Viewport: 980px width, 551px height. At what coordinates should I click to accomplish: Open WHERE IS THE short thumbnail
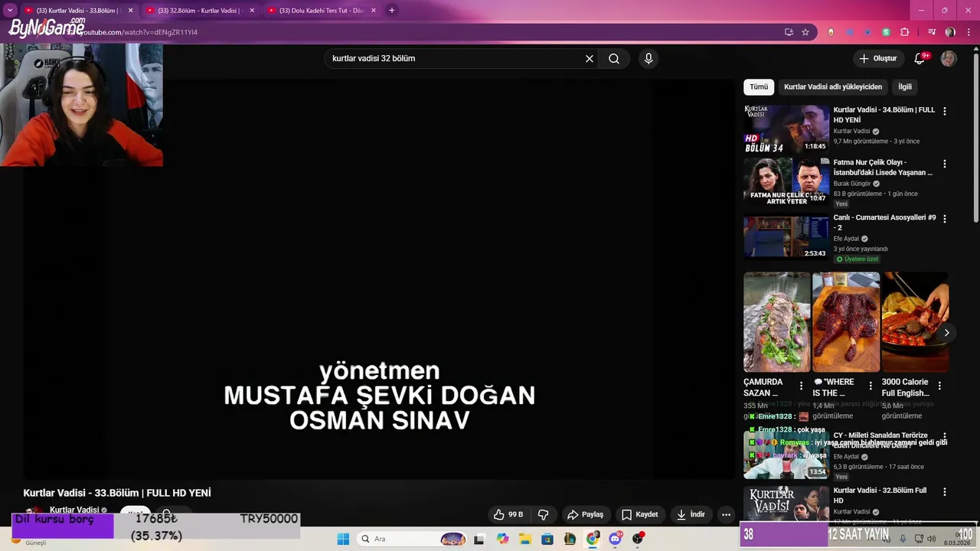click(846, 321)
